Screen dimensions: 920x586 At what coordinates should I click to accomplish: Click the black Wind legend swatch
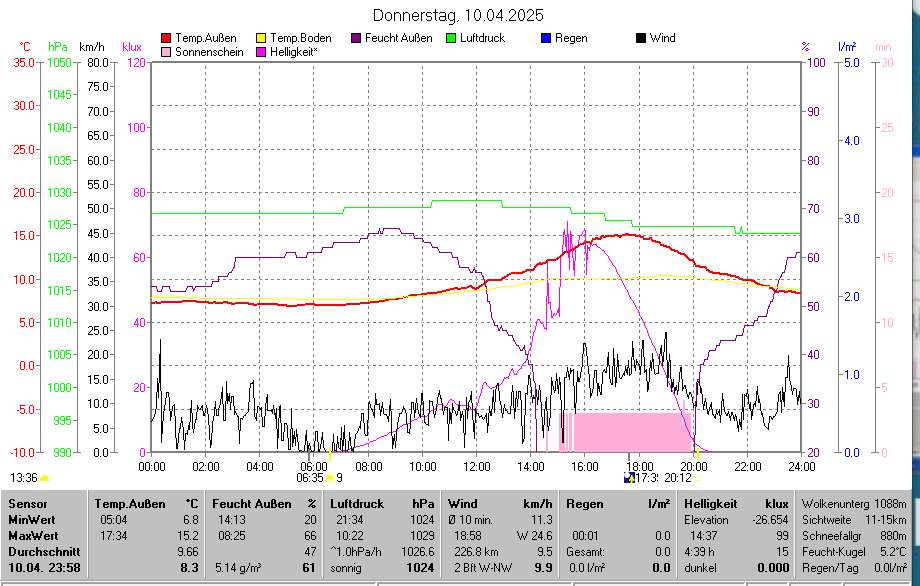pos(641,38)
